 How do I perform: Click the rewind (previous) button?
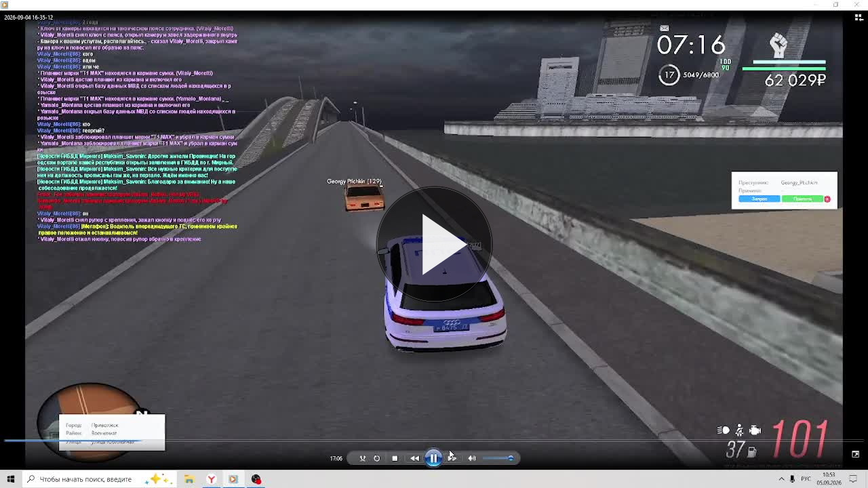point(414,458)
